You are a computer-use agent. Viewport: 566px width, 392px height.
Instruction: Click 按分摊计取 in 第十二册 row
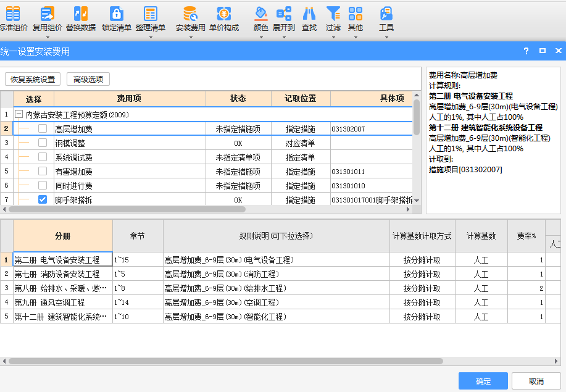pos(422,317)
